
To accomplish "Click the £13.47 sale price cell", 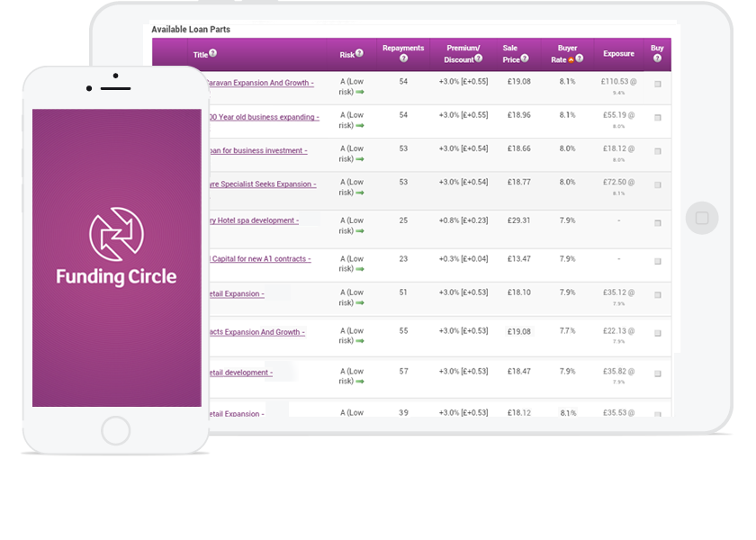I will (518, 259).
